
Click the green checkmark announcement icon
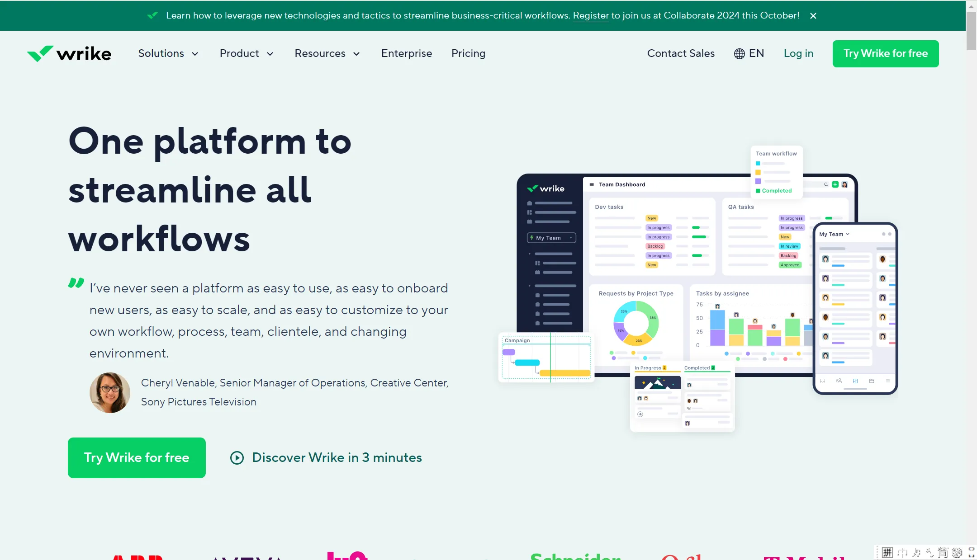coord(151,15)
